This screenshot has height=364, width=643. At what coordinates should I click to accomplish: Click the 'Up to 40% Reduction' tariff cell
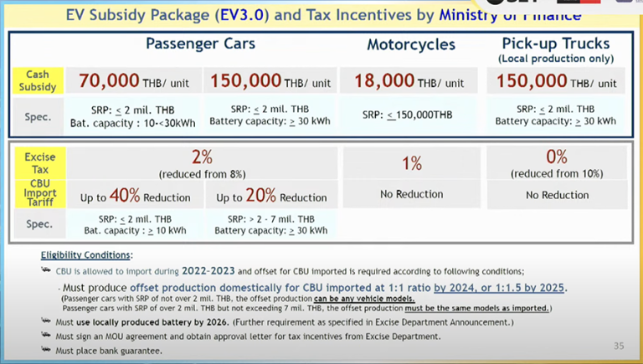[x=134, y=197]
